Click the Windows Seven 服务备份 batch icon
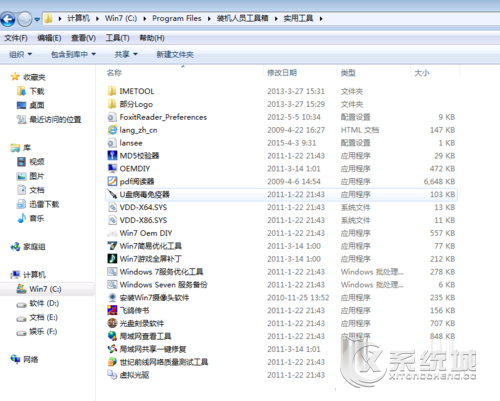This screenshot has width=500, height=401. (x=112, y=285)
